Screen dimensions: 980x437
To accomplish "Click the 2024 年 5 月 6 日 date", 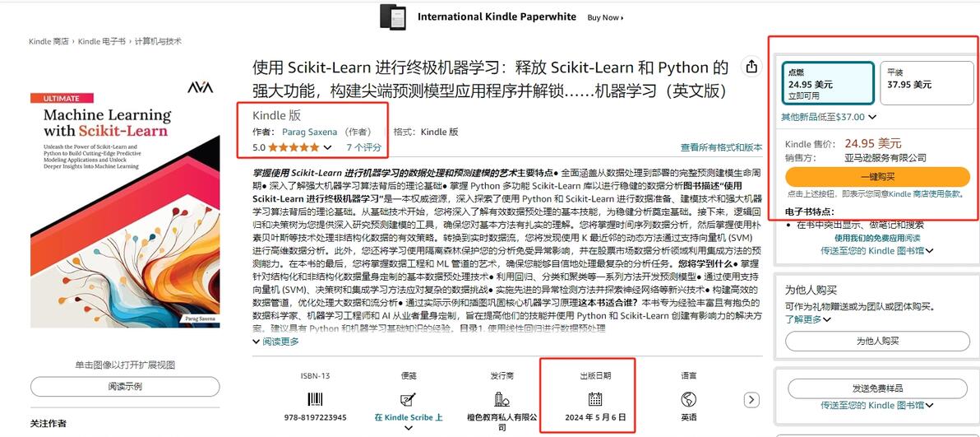I will coord(595,417).
